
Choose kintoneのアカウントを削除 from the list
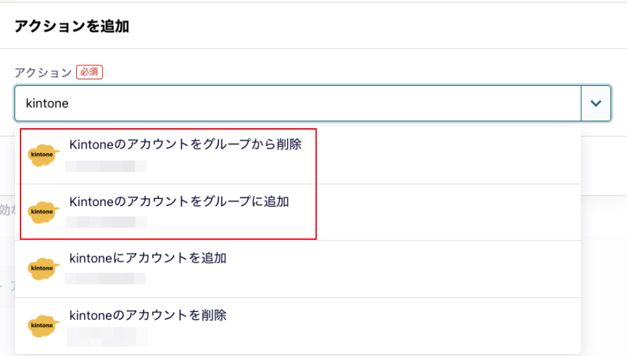point(147,315)
